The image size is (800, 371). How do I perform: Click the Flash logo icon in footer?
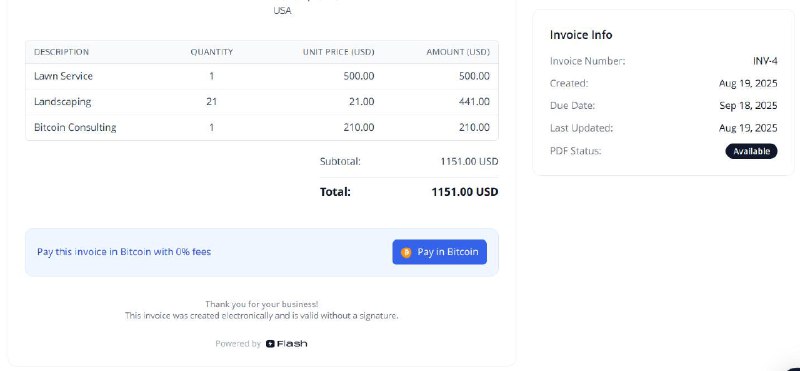pyautogui.click(x=270, y=343)
